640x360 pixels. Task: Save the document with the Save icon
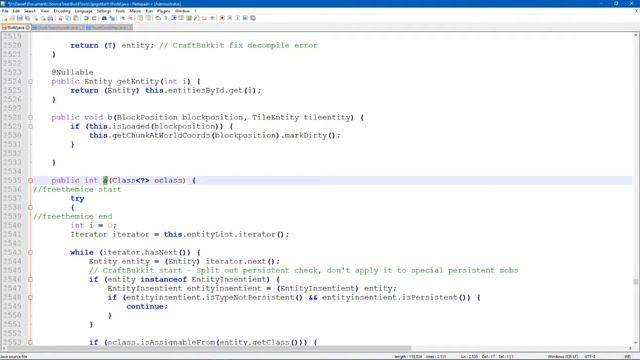point(20,18)
